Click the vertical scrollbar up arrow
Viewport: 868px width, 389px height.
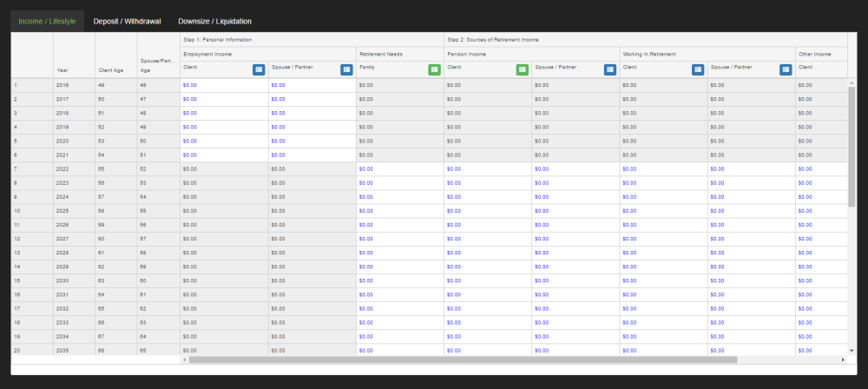(852, 83)
